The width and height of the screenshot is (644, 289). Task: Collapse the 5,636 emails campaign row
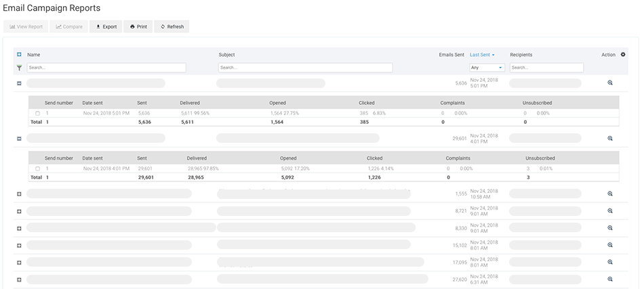point(19,83)
